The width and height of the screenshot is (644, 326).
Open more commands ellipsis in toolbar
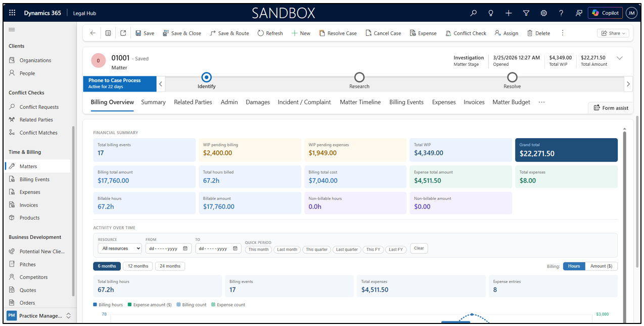[x=563, y=33]
